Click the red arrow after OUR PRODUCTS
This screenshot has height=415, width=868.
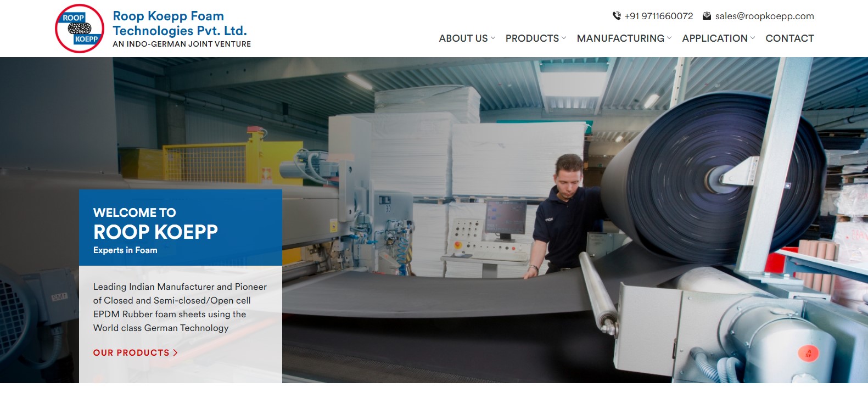(x=176, y=353)
